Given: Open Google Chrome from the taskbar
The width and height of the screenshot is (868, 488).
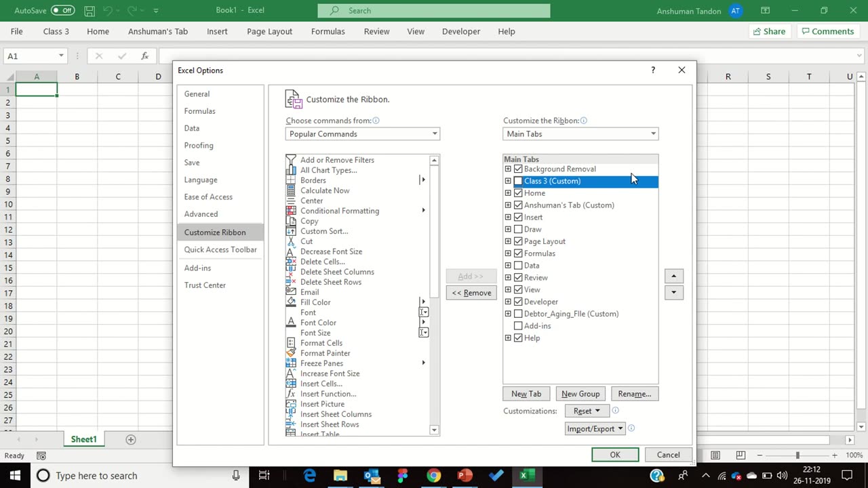Looking at the screenshot, I should point(434,475).
